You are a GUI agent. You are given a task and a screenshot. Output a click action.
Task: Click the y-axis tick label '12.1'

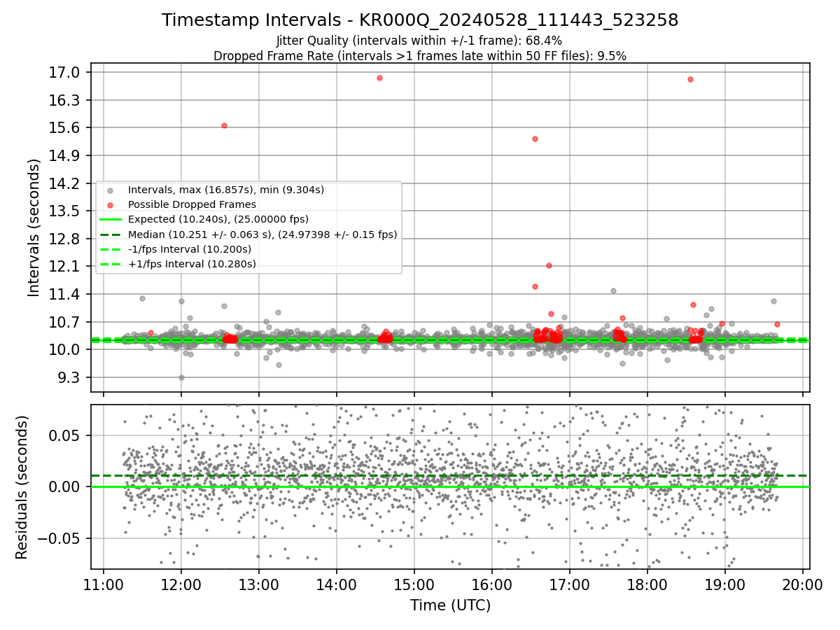pos(65,267)
